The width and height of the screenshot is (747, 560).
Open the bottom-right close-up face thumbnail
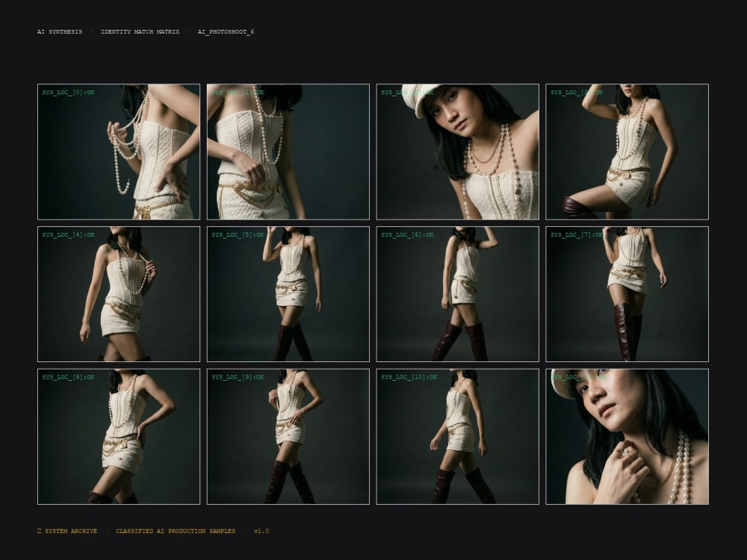pos(627,436)
